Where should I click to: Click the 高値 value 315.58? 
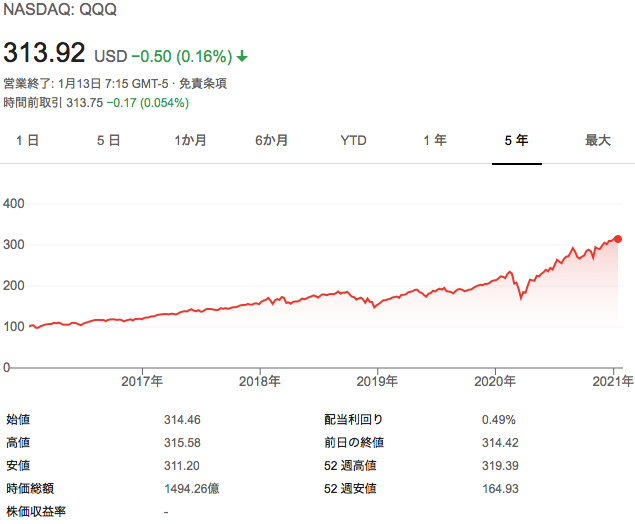(x=182, y=443)
